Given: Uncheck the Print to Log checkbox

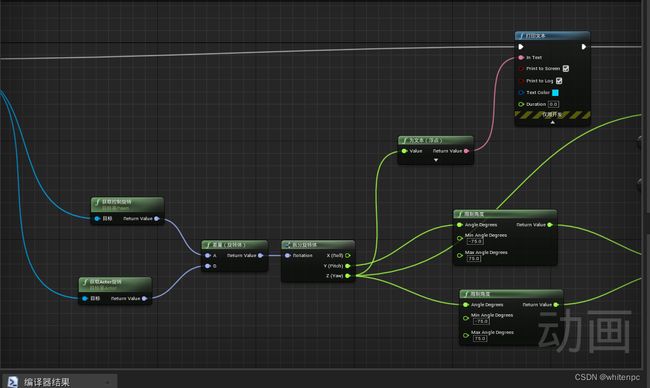Looking at the screenshot, I should [559, 81].
